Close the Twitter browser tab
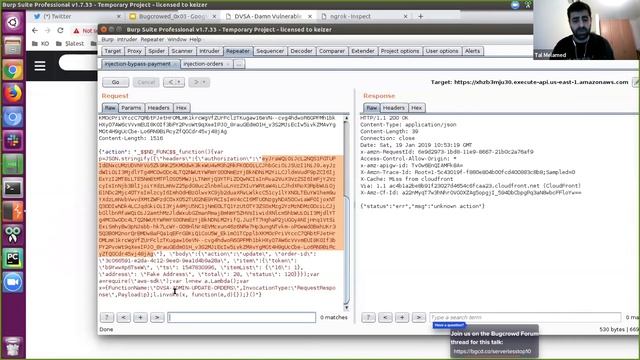This screenshot has width=640, height=360. 119,16
